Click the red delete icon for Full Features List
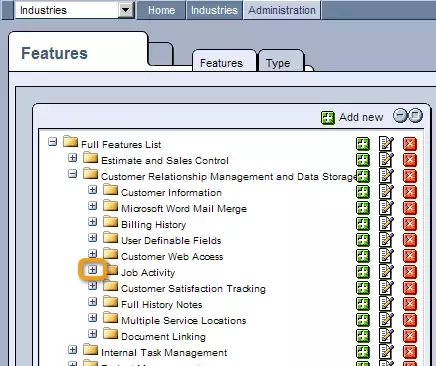The height and width of the screenshot is (366, 436). pyautogui.click(x=410, y=144)
